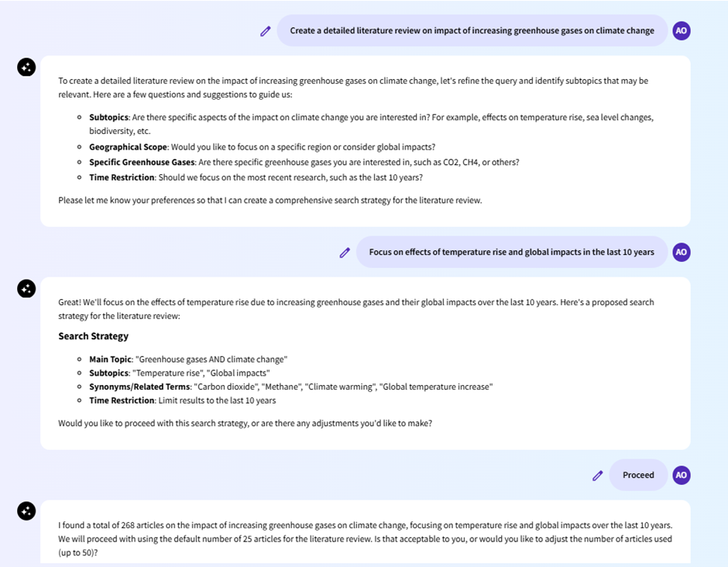Image resolution: width=728 pixels, height=567 pixels.
Task: Click the AI sparkle icon beside the Search Strategy response
Action: click(x=26, y=289)
